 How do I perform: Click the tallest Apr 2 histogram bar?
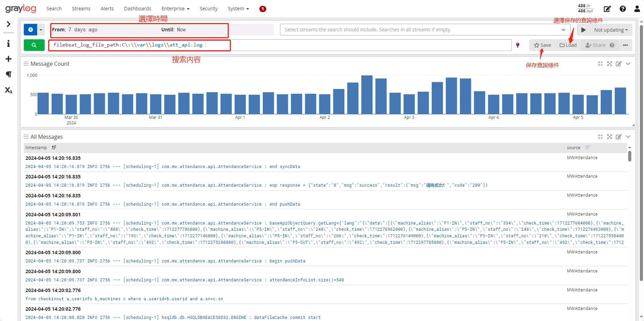click(367, 95)
